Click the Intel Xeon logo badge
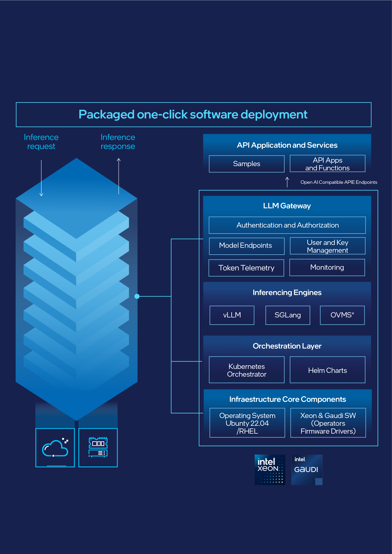The image size is (392, 554). [x=270, y=470]
